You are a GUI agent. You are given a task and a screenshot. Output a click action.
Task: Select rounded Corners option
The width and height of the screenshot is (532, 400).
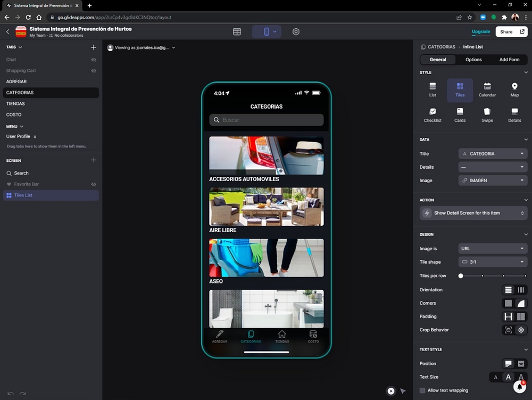pyautogui.click(x=521, y=303)
